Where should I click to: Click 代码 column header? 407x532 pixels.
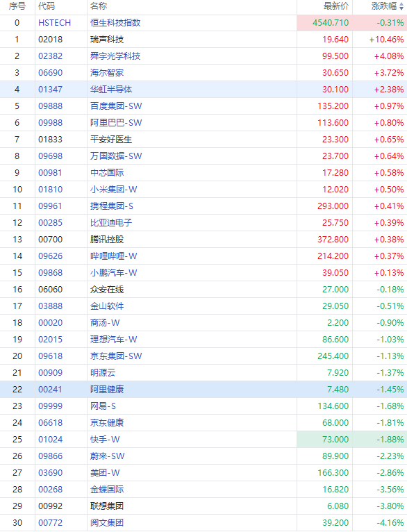tap(47, 6)
